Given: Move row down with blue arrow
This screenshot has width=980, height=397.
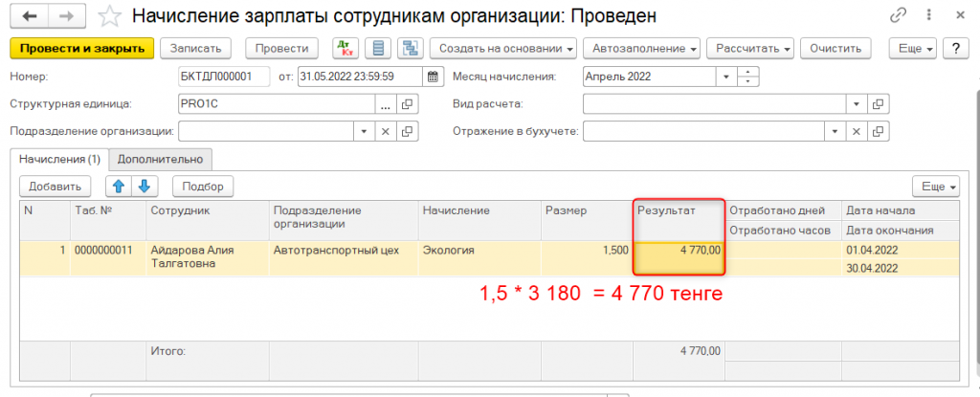Looking at the screenshot, I should pyautogui.click(x=144, y=187).
